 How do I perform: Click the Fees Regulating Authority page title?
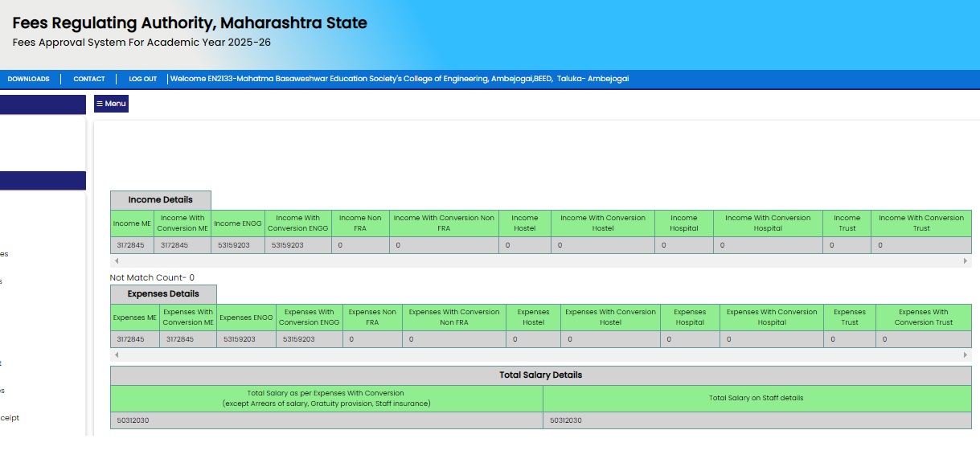[x=190, y=23]
